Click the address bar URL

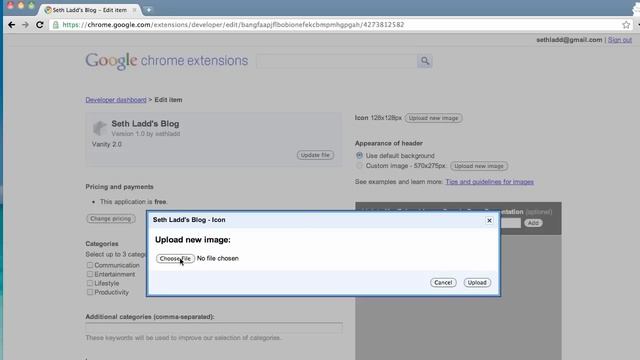(x=233, y=25)
